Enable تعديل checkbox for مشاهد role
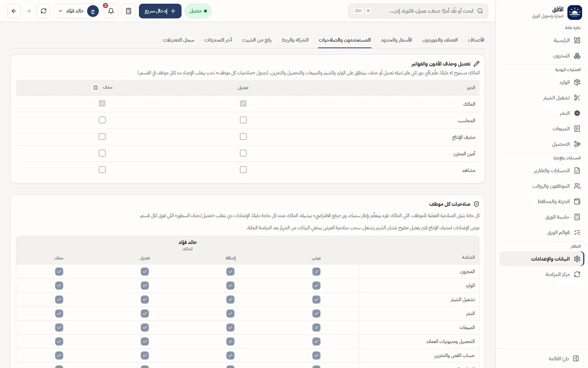 tap(243, 170)
